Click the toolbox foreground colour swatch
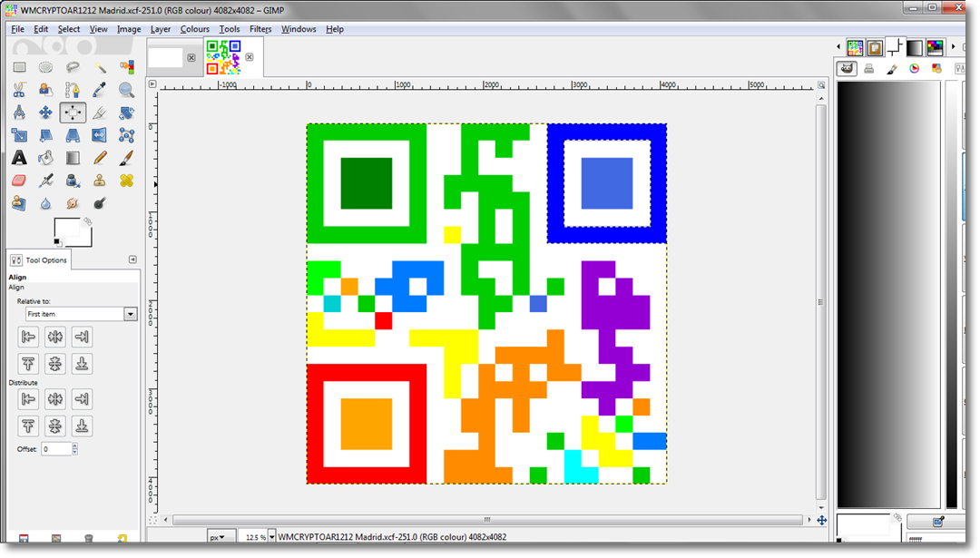Viewport: 980px width, 558px height. pos(67,228)
